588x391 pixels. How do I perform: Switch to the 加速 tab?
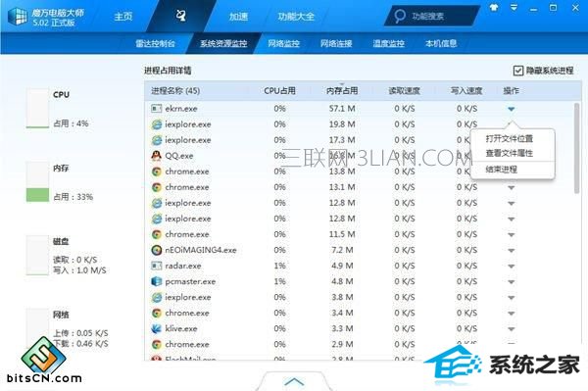tap(238, 17)
